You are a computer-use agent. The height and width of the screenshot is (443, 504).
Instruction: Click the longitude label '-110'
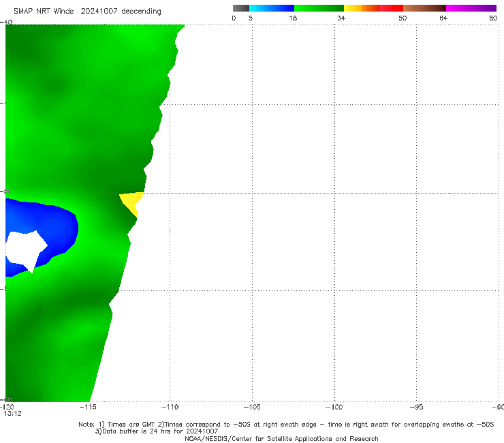170,407
